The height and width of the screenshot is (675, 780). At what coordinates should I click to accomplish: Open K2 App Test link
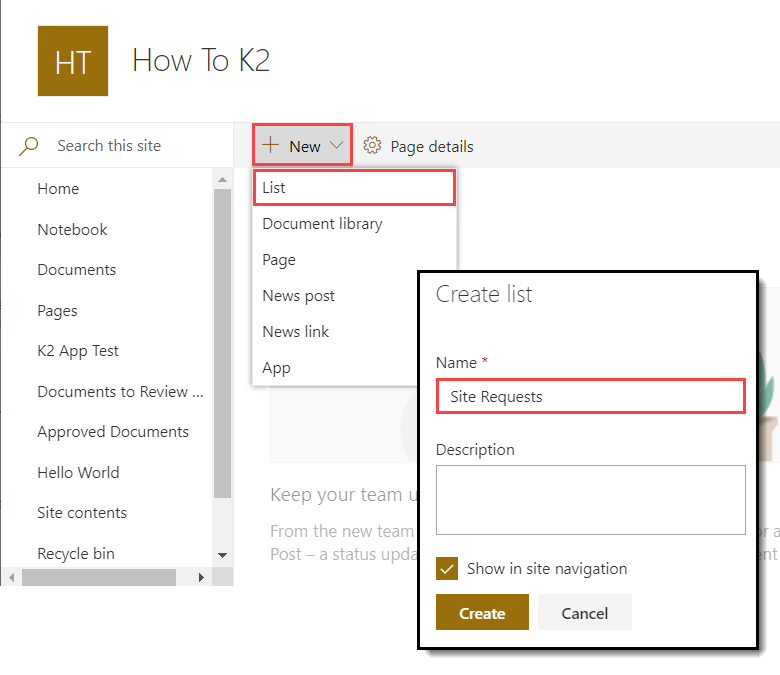pos(78,351)
